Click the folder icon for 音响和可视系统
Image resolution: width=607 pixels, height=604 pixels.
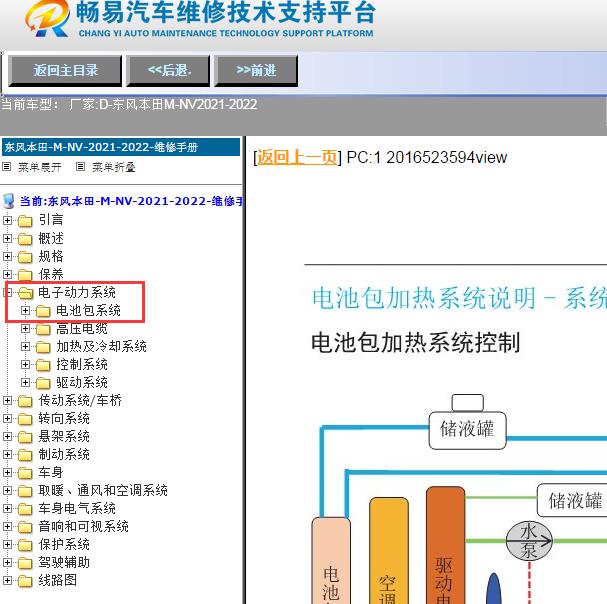[25, 527]
